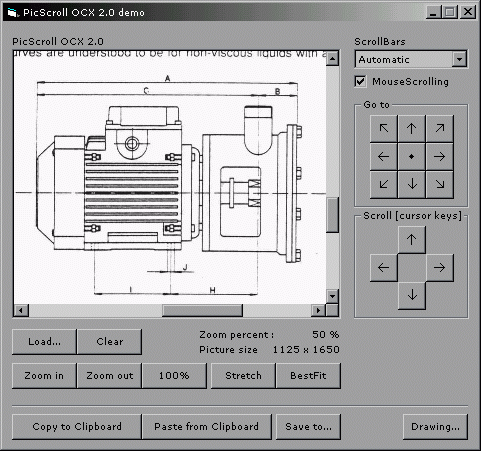Image resolution: width=481 pixels, height=451 pixels.
Task: Click the Save to... button
Action: click(x=308, y=427)
